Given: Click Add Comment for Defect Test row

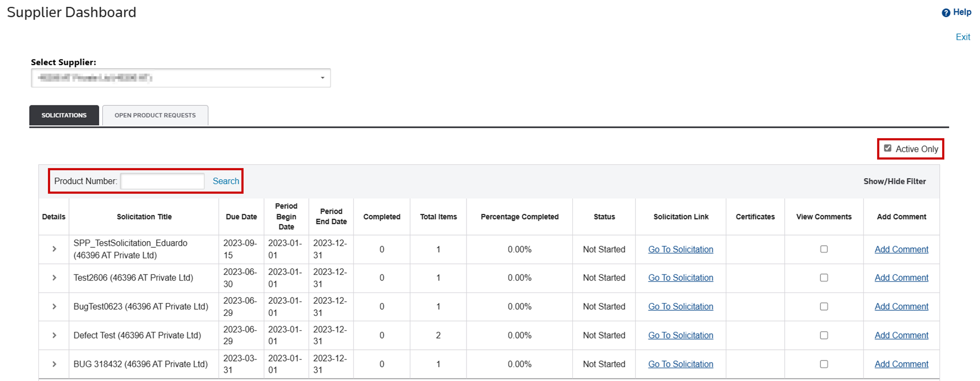Looking at the screenshot, I should (x=901, y=335).
